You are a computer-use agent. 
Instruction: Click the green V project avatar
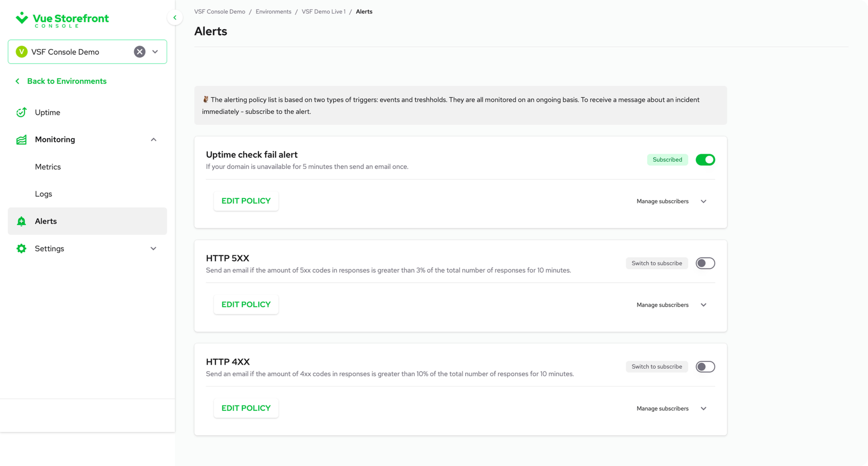coord(22,52)
